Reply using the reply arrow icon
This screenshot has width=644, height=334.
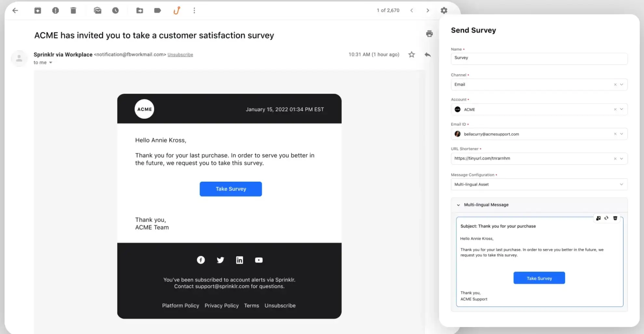tap(428, 54)
